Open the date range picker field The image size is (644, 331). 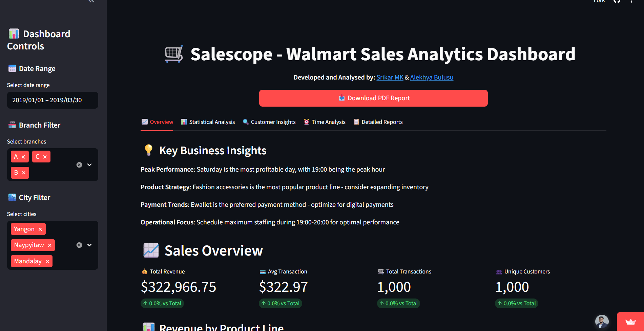(53, 100)
